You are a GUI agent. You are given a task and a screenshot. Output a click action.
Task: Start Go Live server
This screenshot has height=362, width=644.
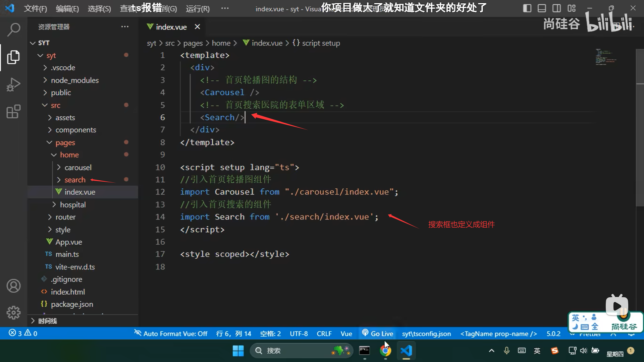(378, 334)
